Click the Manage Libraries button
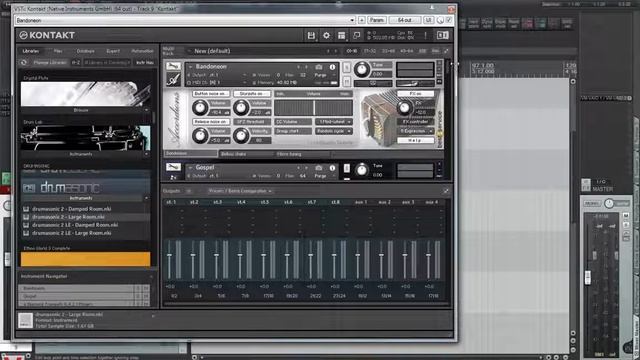 pos(50,62)
